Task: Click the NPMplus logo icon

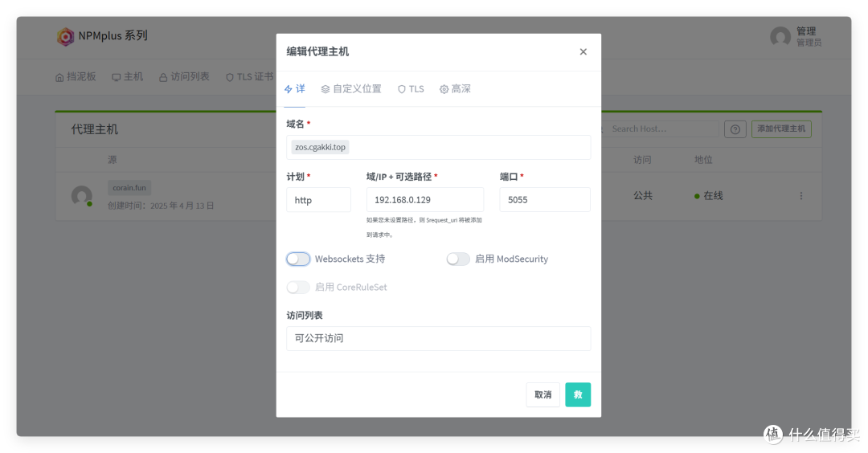Action: (65, 36)
